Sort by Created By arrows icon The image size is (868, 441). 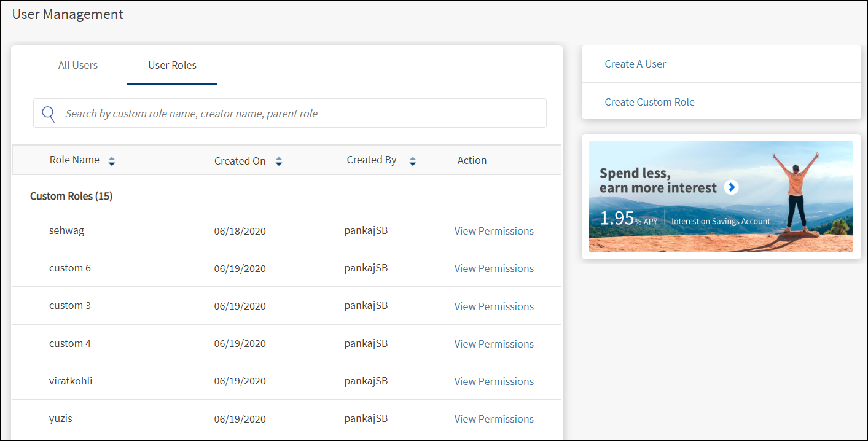[x=413, y=162]
